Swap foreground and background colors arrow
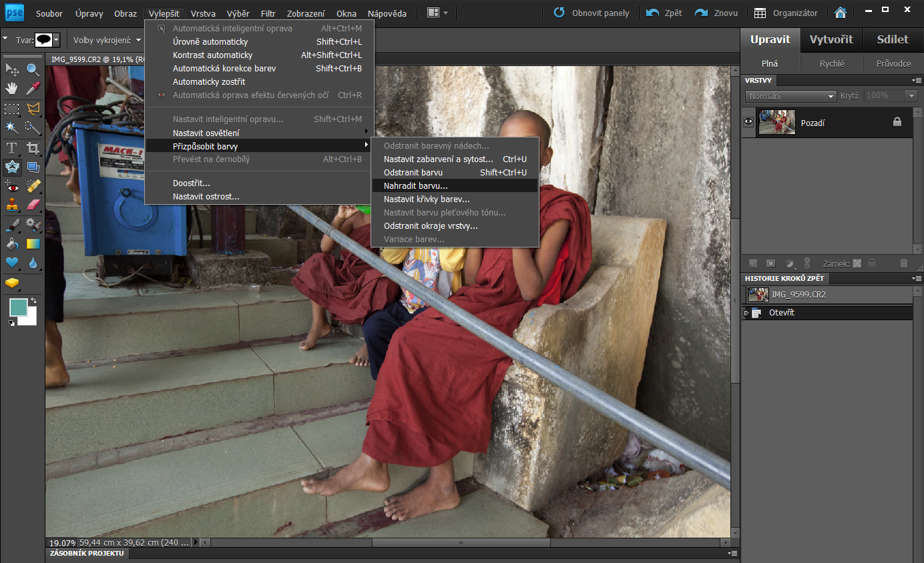This screenshot has width=924, height=563. (33, 302)
